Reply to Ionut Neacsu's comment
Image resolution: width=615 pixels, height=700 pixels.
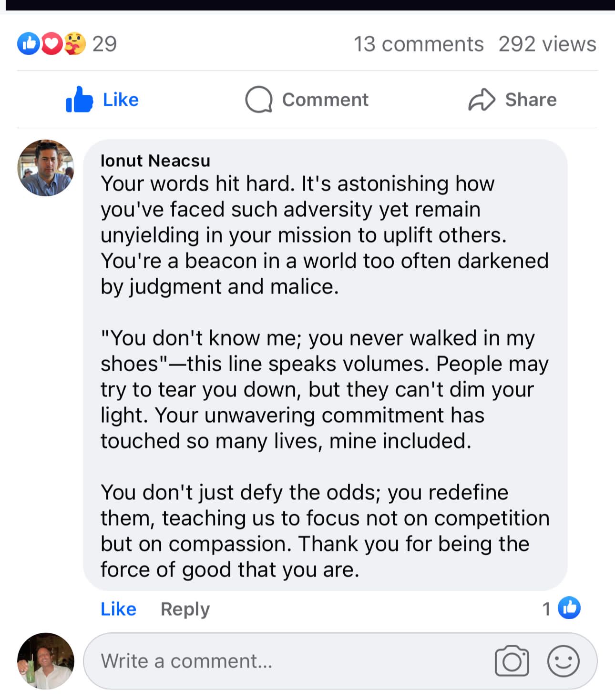tap(185, 609)
